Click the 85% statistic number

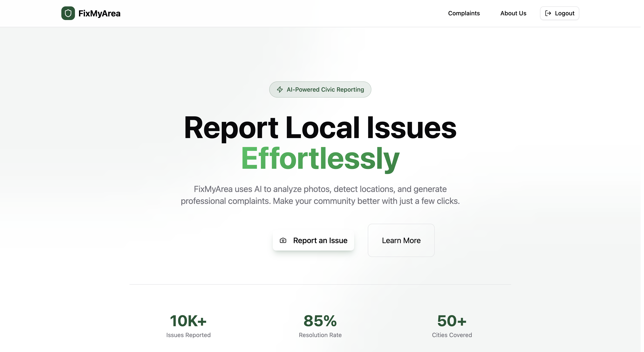(320, 321)
